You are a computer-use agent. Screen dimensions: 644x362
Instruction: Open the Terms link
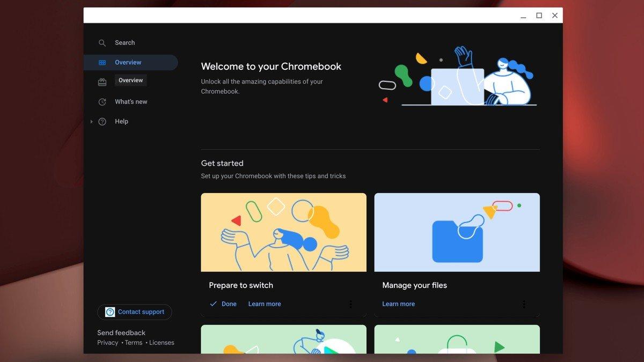coord(133,342)
